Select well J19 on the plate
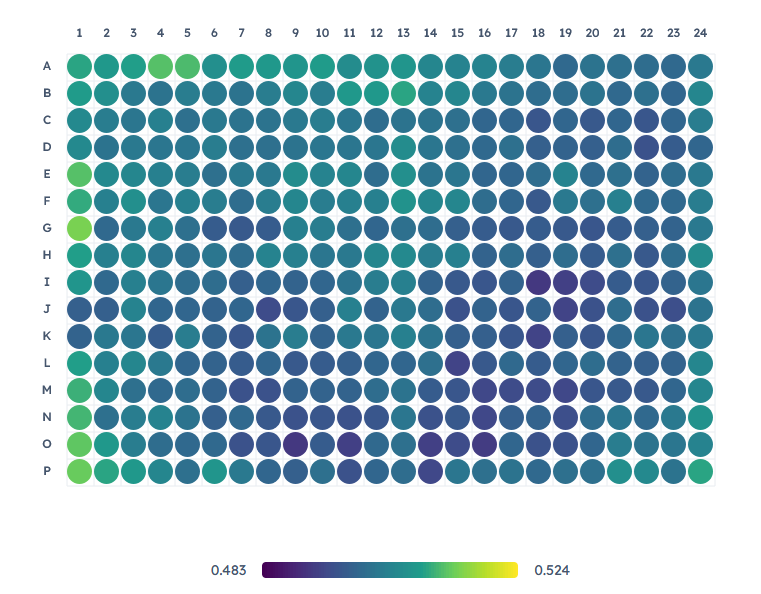The height and width of the screenshot is (594, 761). click(565, 309)
